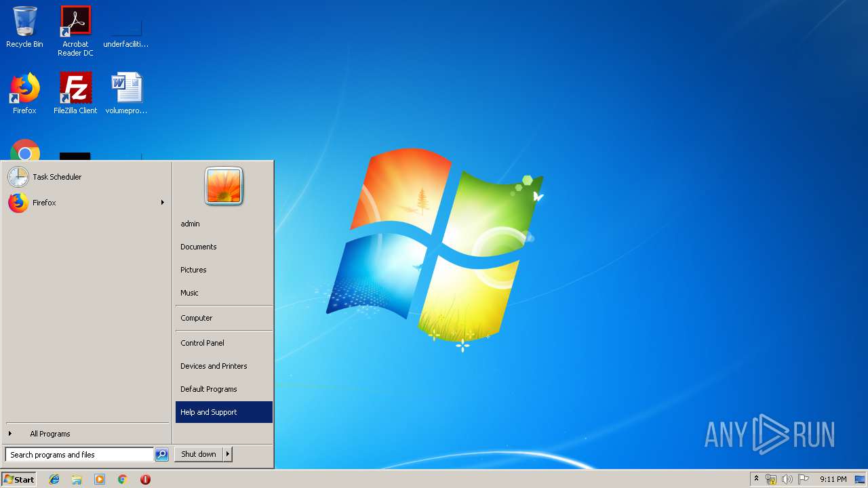Open Windows Explorer from taskbar
The image size is (868, 488).
coord(77,479)
